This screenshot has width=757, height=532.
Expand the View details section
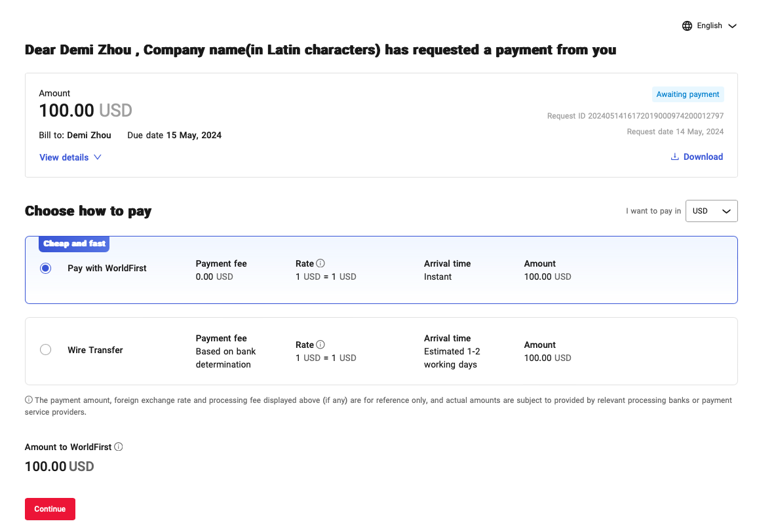click(x=64, y=157)
